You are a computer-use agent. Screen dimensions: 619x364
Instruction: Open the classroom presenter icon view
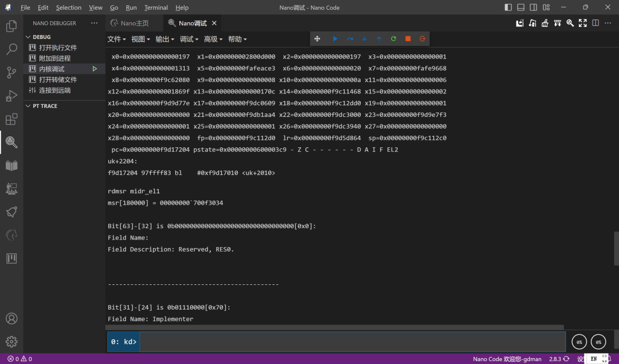tap(11, 189)
